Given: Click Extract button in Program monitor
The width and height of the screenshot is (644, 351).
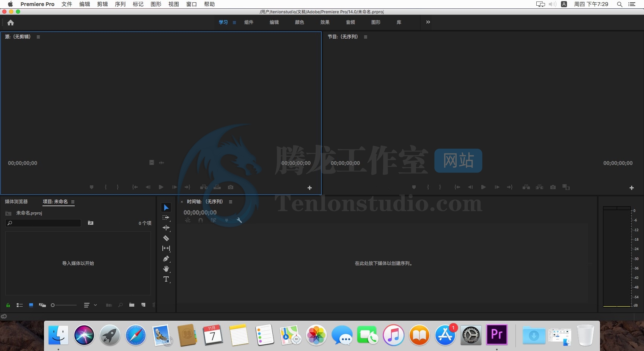Looking at the screenshot, I should (539, 187).
